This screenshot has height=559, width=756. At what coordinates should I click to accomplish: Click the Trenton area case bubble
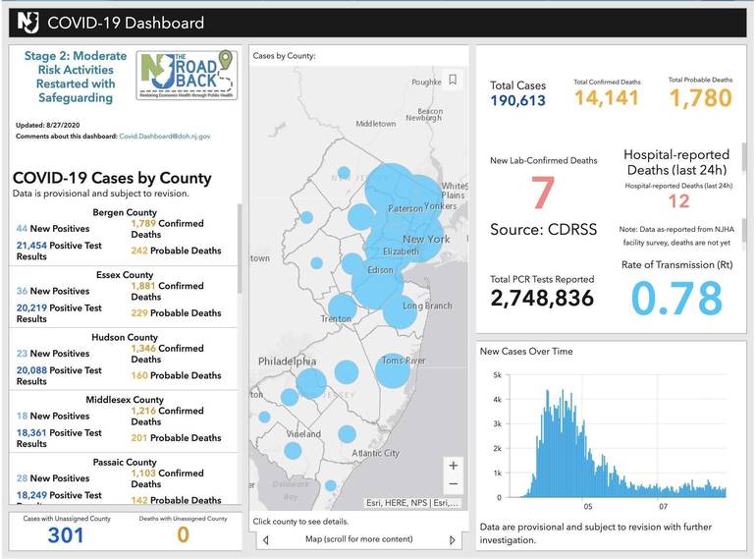tap(343, 307)
